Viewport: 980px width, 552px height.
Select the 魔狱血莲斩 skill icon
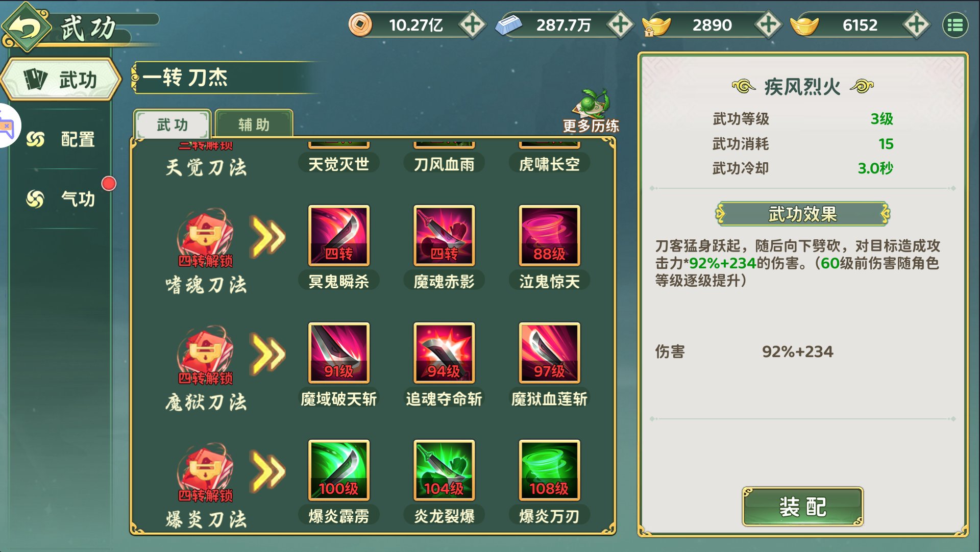549,353
